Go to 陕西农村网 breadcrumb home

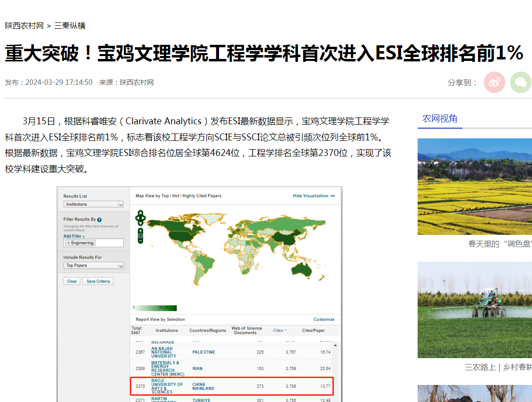24,26
